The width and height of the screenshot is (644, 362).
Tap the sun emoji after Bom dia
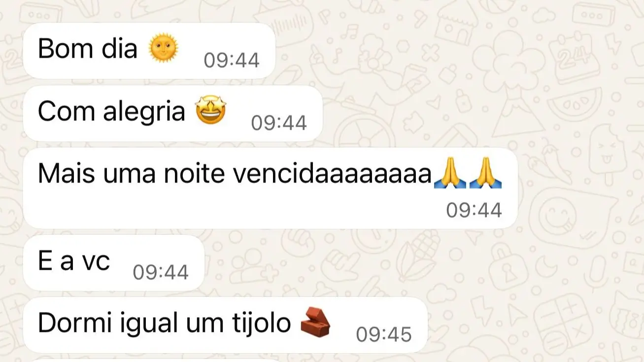pos(164,48)
